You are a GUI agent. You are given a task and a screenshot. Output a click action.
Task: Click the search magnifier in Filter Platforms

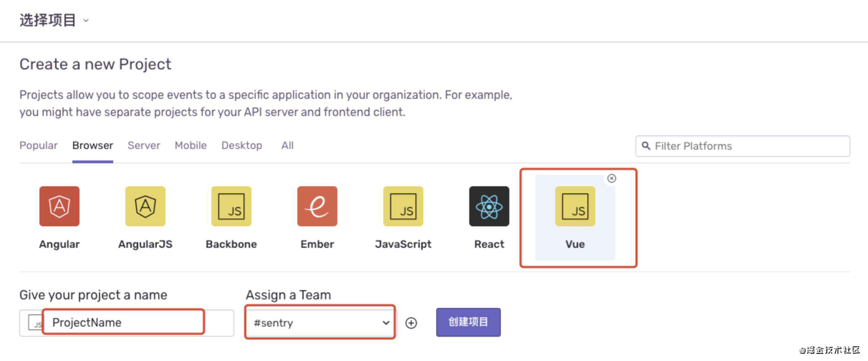click(x=646, y=146)
